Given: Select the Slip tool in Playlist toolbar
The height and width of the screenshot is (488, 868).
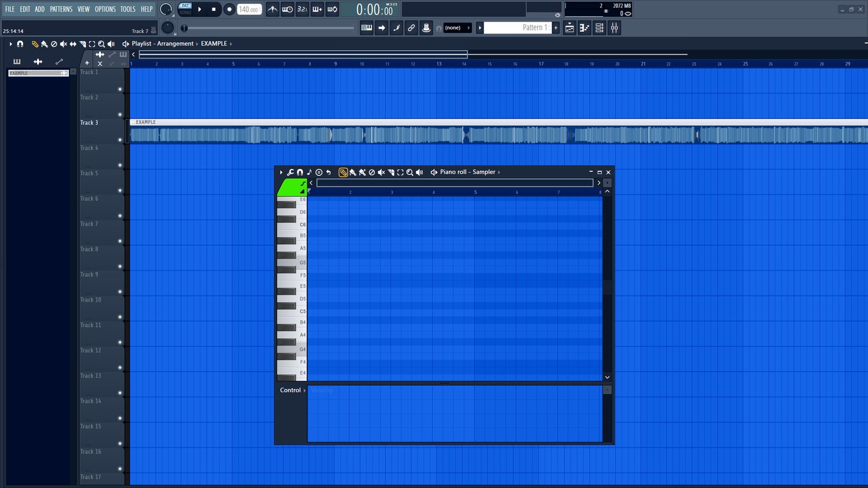Looking at the screenshot, I should [x=73, y=44].
